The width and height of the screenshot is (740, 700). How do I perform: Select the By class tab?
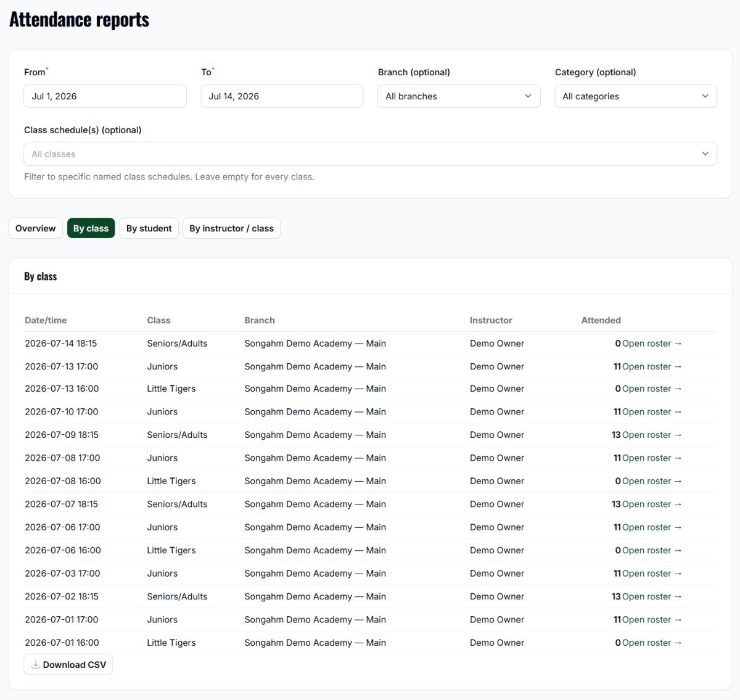click(x=91, y=228)
